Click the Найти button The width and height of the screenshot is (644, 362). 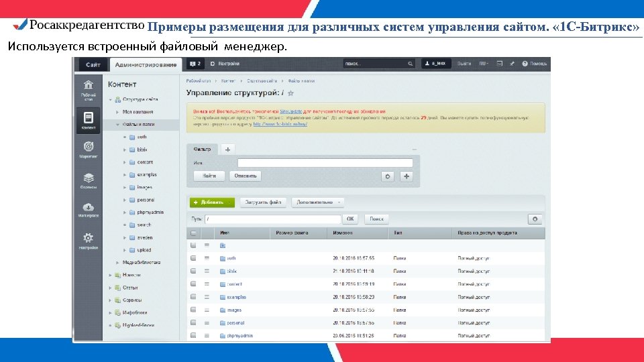pos(209,176)
